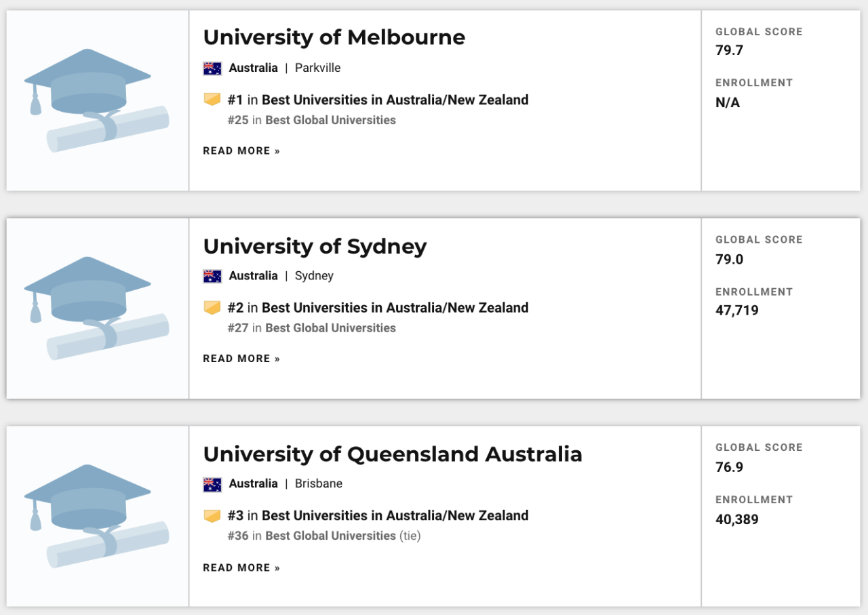
Task: Click the #1 ranking badge icon
Action: click(212, 100)
